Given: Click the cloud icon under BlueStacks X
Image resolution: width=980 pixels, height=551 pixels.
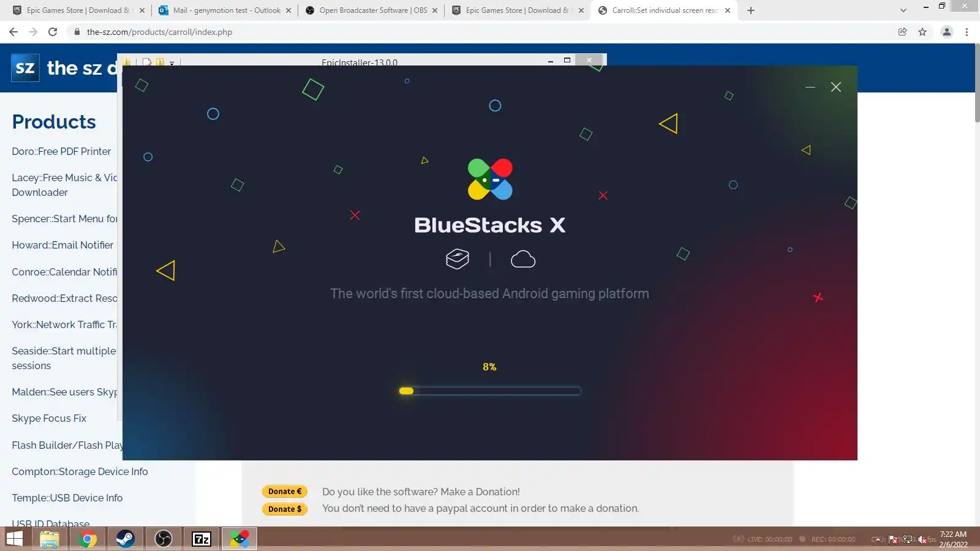Looking at the screenshot, I should click(x=523, y=260).
